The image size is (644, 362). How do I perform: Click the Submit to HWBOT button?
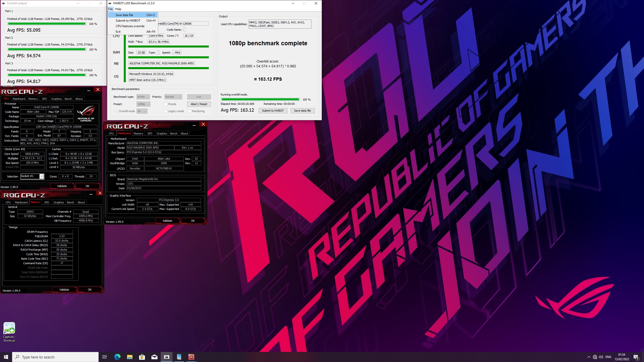click(273, 111)
